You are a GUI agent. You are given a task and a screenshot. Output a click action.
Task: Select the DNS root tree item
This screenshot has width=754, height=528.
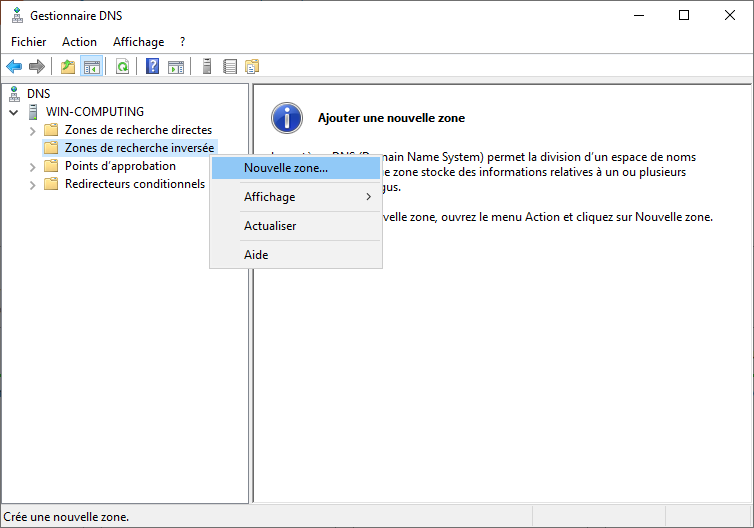[x=38, y=93]
